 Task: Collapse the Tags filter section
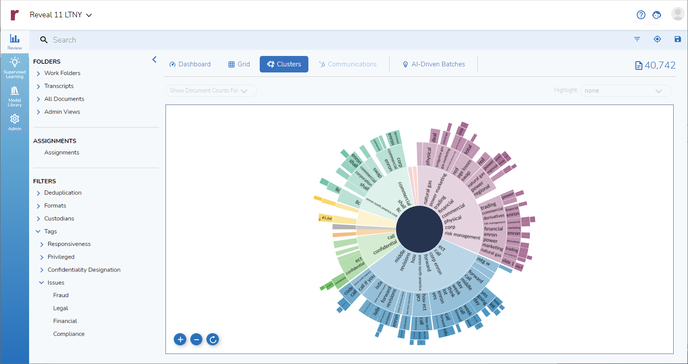[x=38, y=231]
